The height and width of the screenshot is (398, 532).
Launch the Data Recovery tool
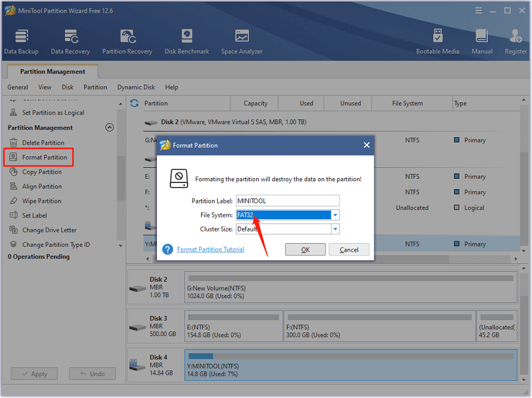coord(70,42)
